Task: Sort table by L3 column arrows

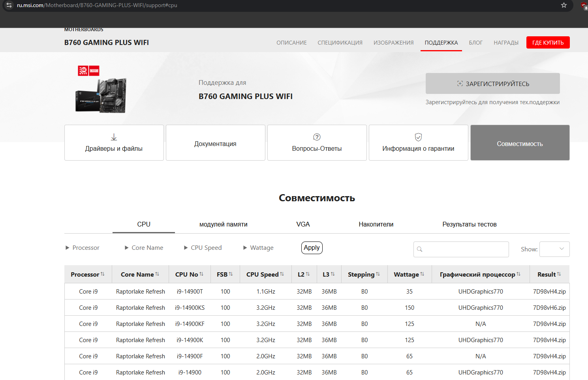Action: (x=333, y=274)
